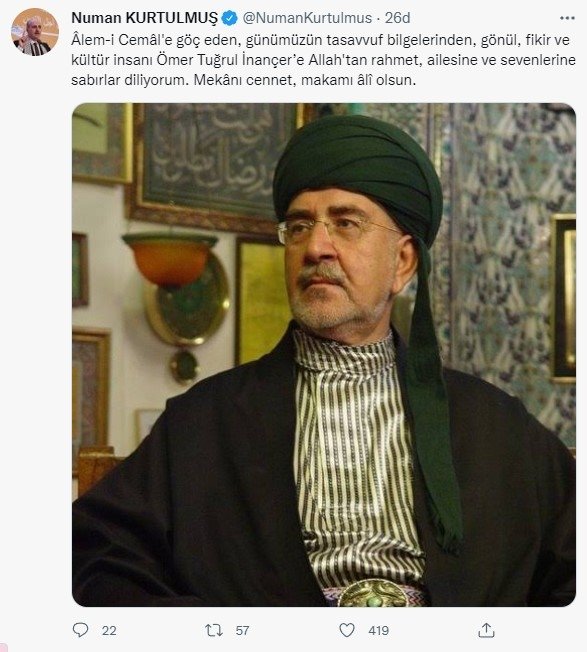Click the words sabırlar diliyorum in tweet
This screenshot has height=652, width=587.
[x=130, y=80]
